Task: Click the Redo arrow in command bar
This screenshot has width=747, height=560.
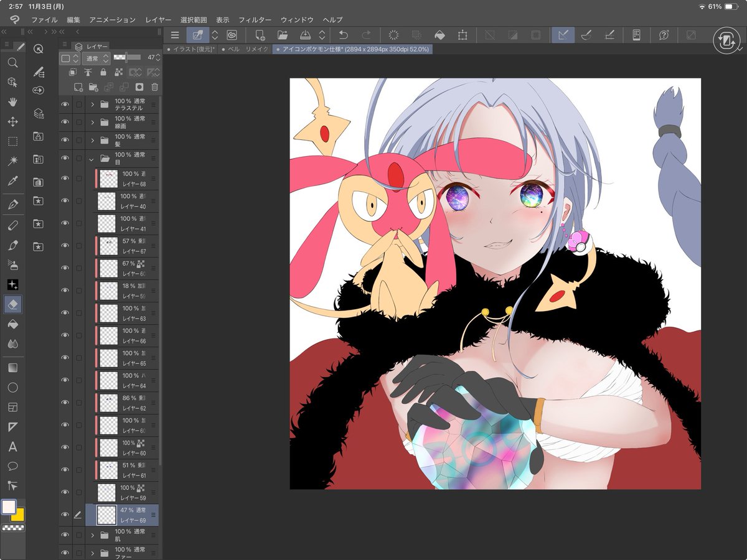Action: pyautogui.click(x=367, y=35)
